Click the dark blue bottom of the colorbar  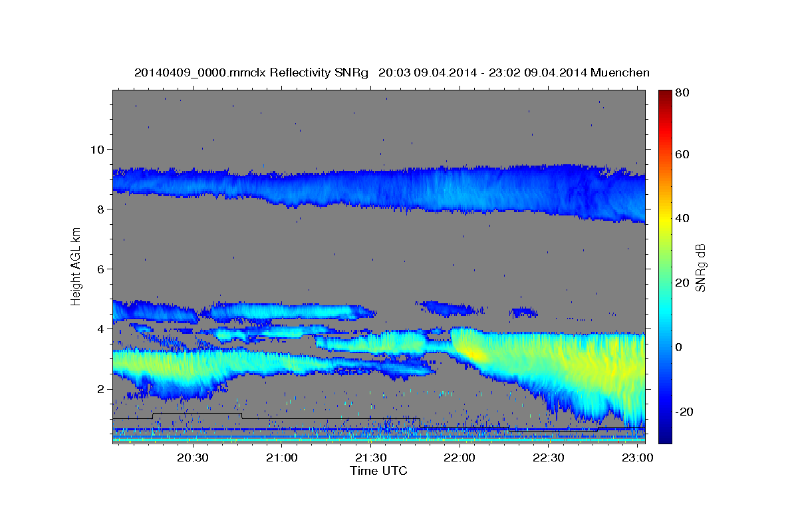pos(665,437)
